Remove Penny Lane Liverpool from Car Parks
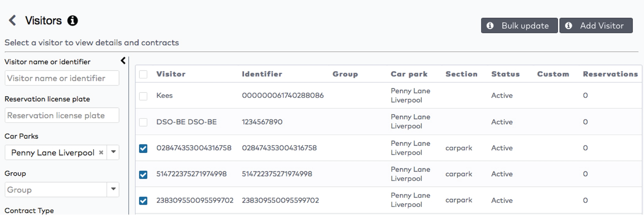This screenshot has height=217, width=644. point(101,152)
